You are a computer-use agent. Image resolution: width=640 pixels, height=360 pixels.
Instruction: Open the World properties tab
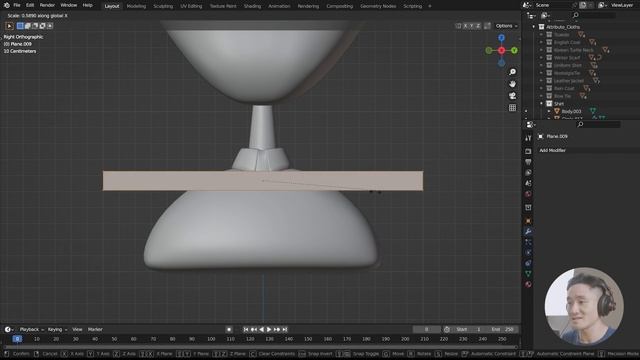point(528,194)
